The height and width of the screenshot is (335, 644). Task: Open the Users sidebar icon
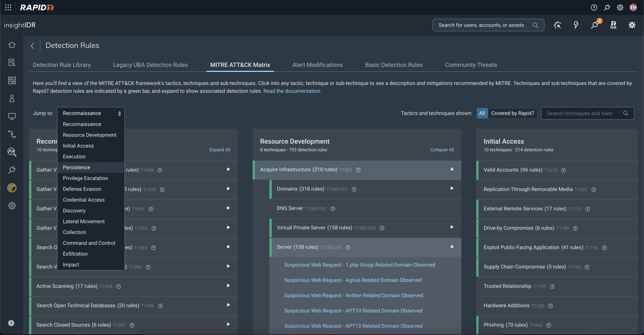coord(12,98)
